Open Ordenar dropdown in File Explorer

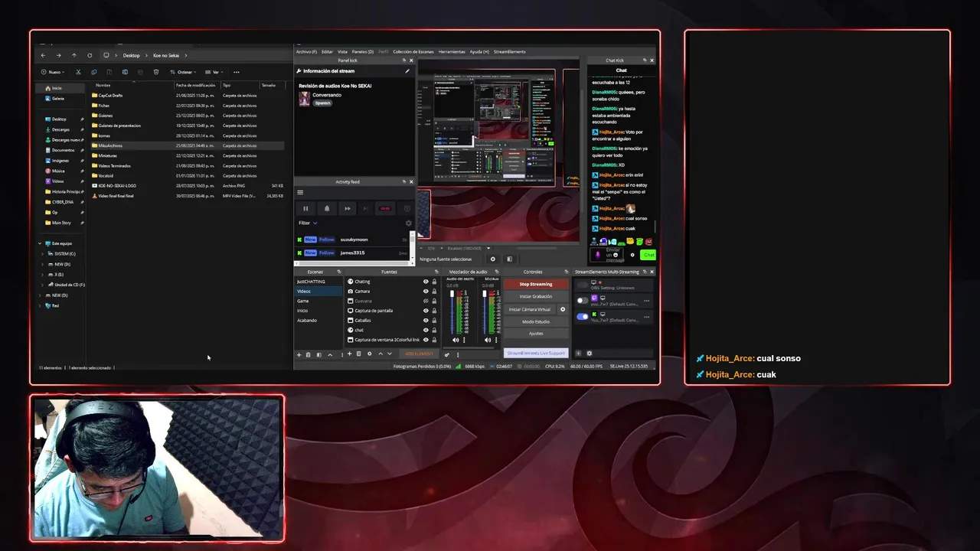184,72
